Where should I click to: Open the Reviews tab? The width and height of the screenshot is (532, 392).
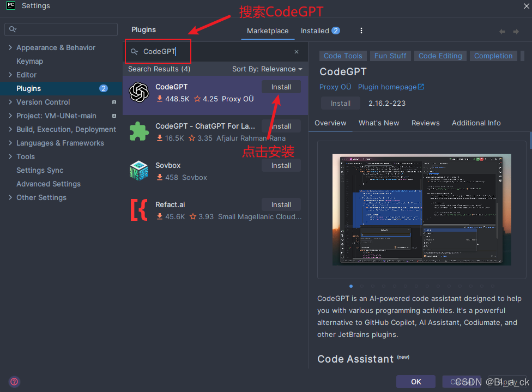pyautogui.click(x=426, y=123)
